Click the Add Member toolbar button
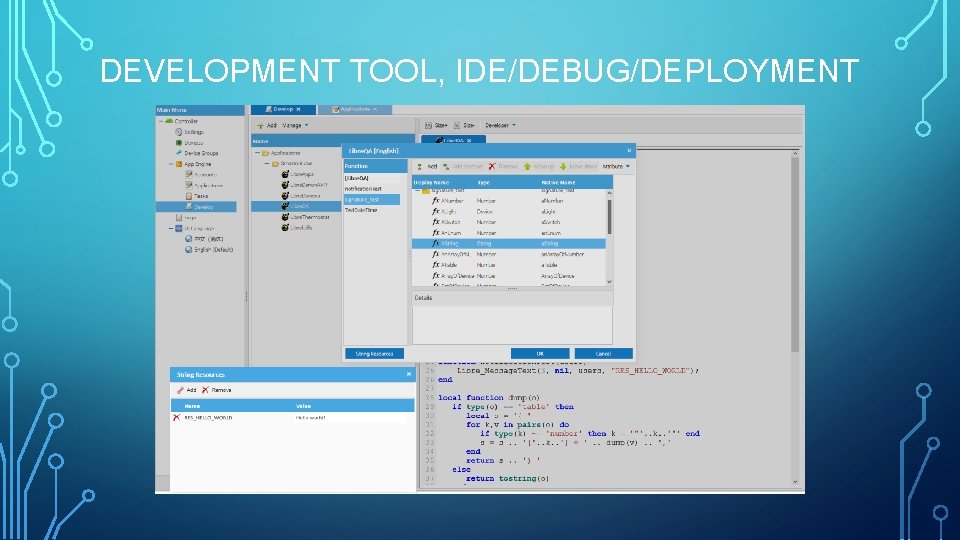The height and width of the screenshot is (540, 960). point(463,167)
